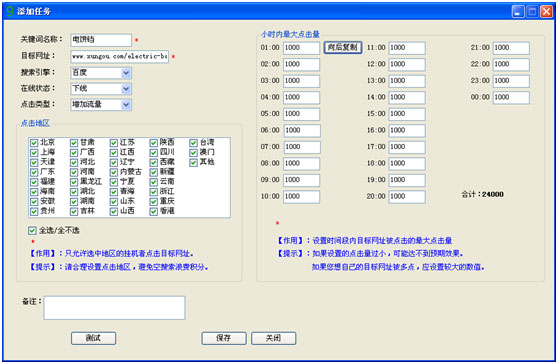Uncheck the 澳门 region checkbox
Viewport: 558px width, 364px height.
[193, 153]
